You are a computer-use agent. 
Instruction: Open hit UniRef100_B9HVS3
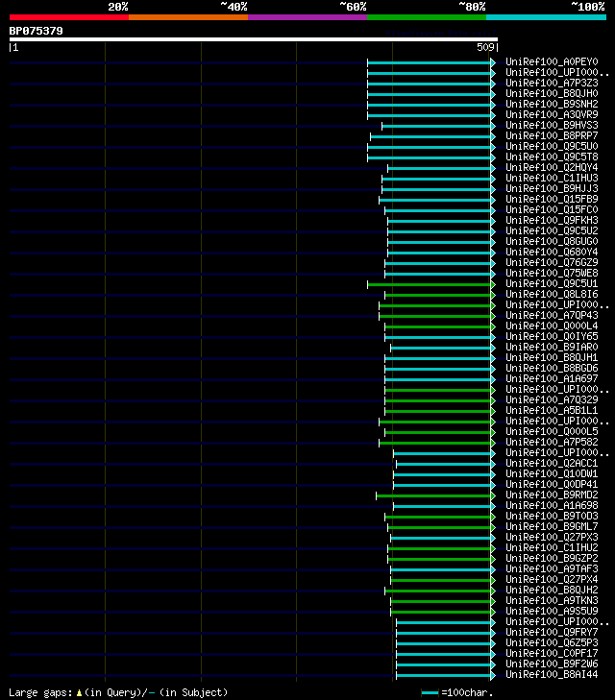pos(552,125)
